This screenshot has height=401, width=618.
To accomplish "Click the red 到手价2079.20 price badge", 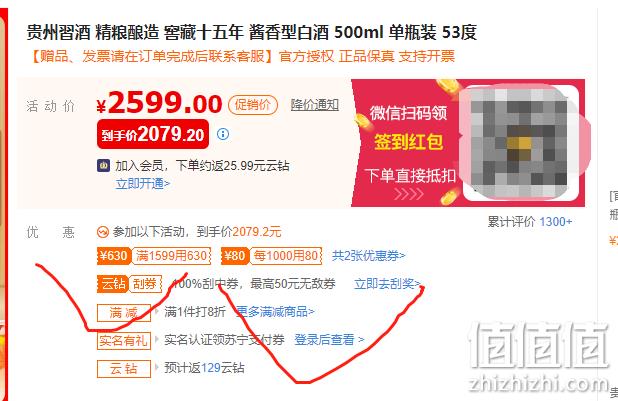I will (x=153, y=134).
